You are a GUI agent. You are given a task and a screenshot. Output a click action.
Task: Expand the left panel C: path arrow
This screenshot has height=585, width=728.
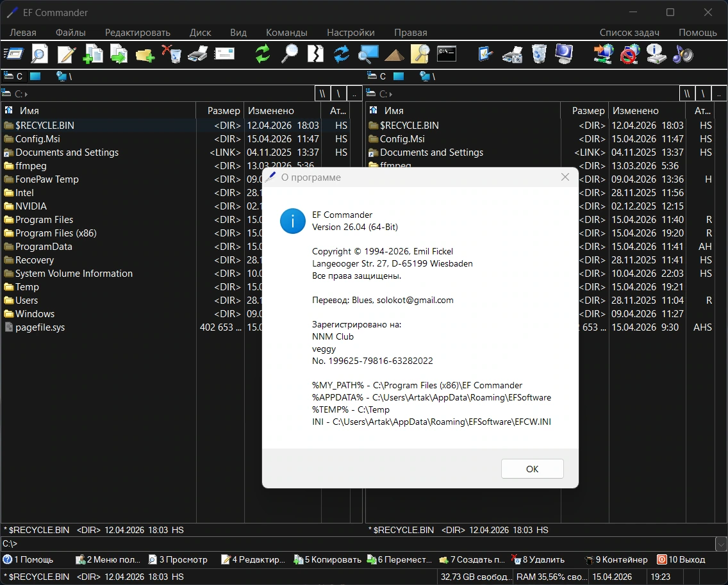coord(26,94)
